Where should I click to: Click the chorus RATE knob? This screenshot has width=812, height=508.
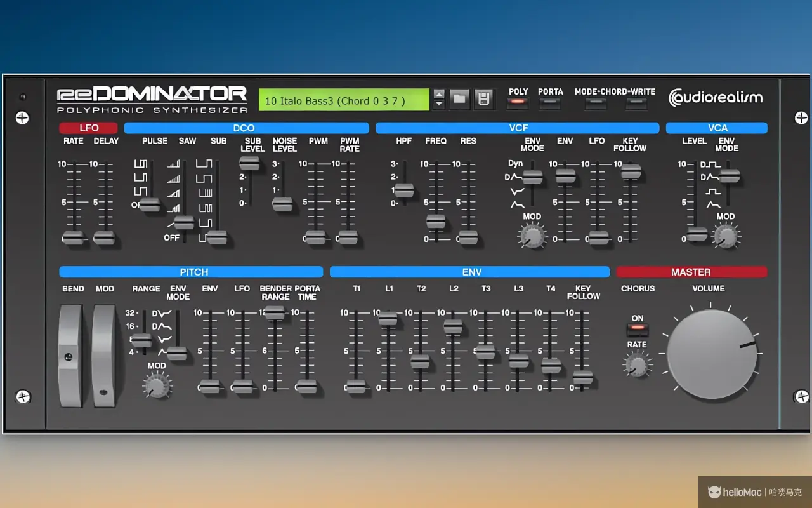(638, 365)
